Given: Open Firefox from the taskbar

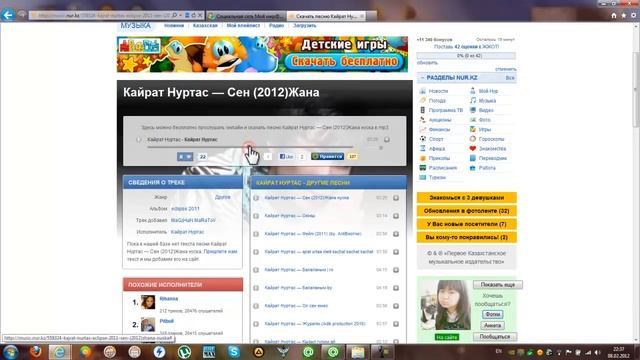Looking at the screenshot, I should (x=36, y=352).
